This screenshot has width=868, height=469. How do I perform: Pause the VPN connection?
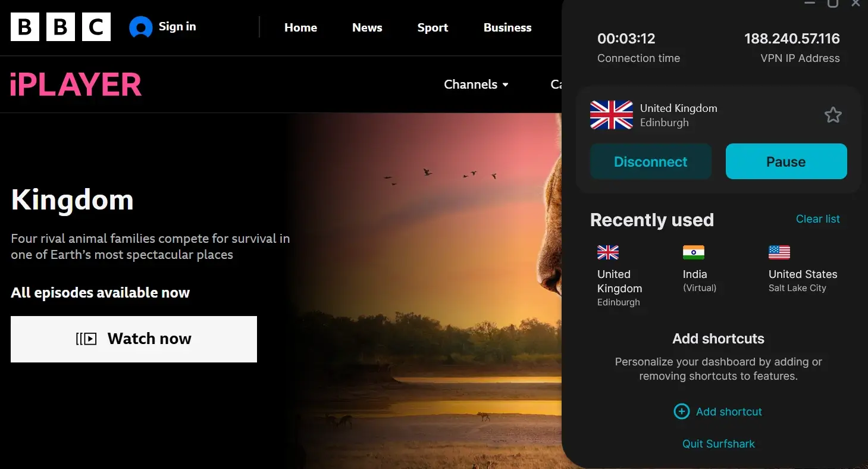[x=786, y=161]
